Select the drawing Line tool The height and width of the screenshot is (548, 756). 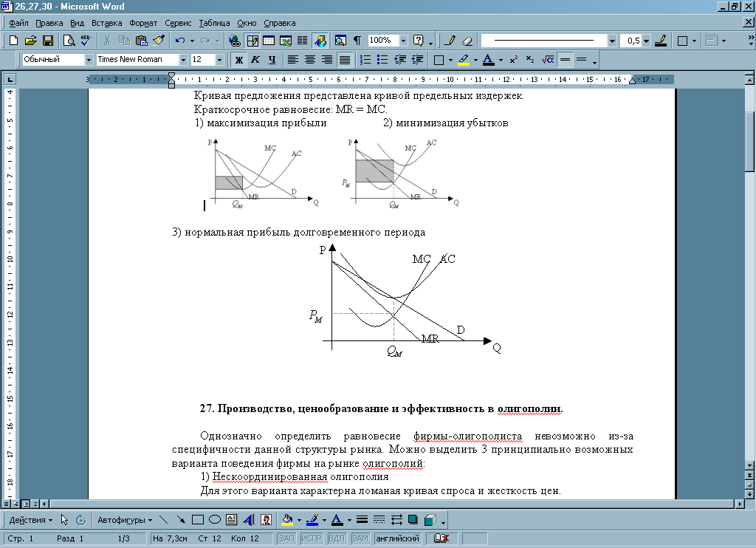[164, 519]
